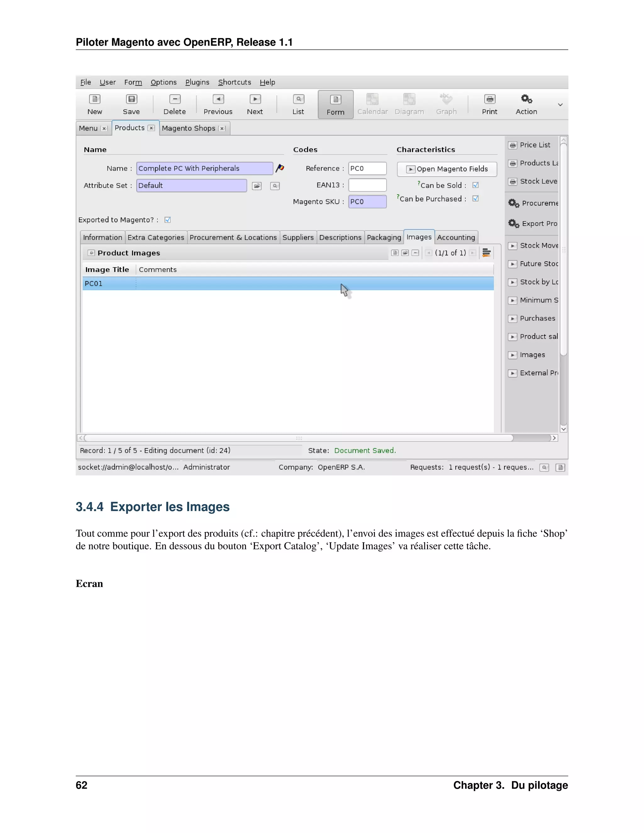Screen dimensions: 644x833
Task: Click the Name input field
Action: click(204, 168)
